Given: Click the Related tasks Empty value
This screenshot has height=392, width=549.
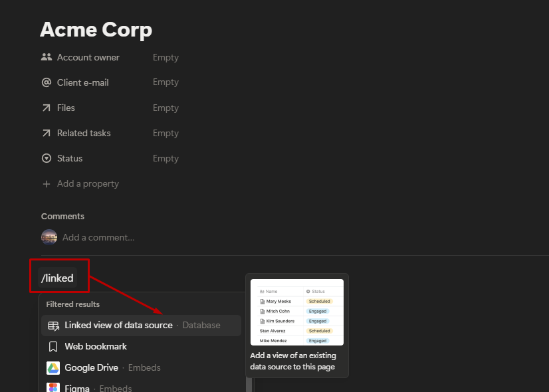Looking at the screenshot, I should pyautogui.click(x=165, y=133).
